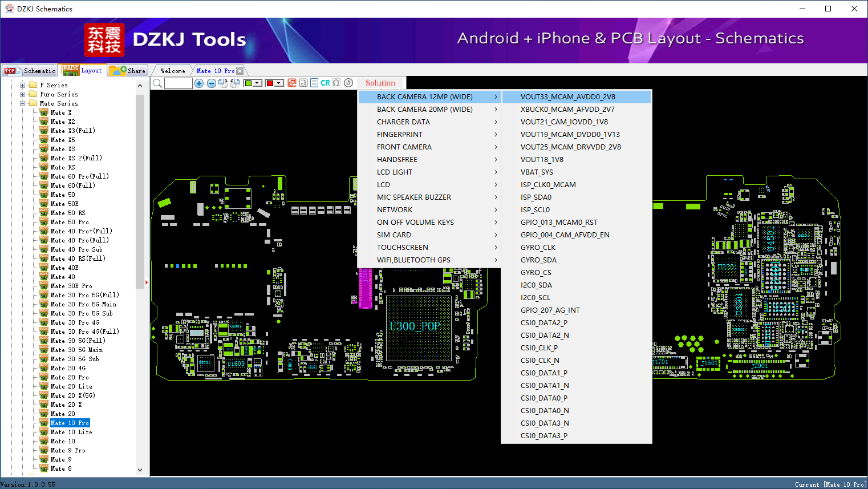Viewport: 868px width, 489px height.
Task: Click the PADS icon beside Mate 30E Pro
Action: tap(44, 286)
